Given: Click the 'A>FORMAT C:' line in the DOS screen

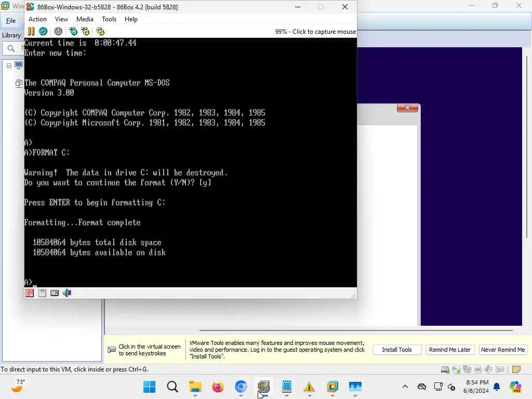Looking at the screenshot, I should 47,153.
